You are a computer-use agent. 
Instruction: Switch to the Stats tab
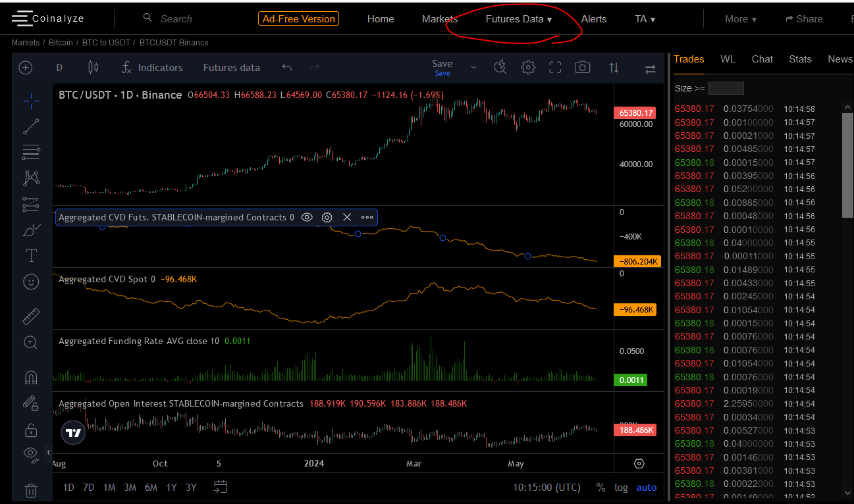[800, 59]
